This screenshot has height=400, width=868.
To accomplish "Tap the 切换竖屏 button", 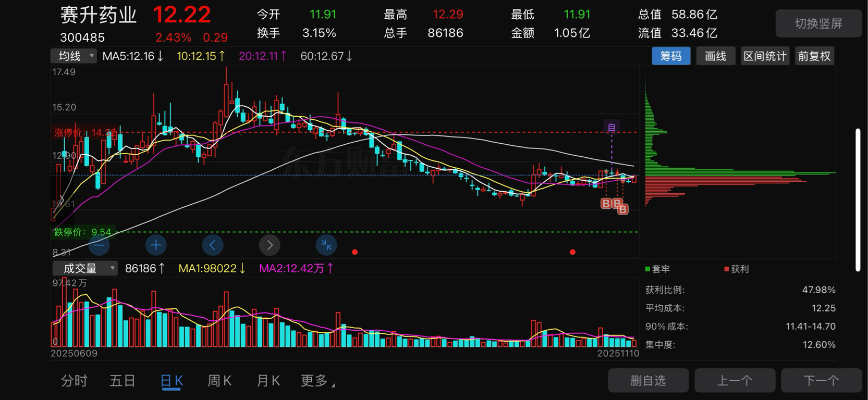I will [x=818, y=23].
